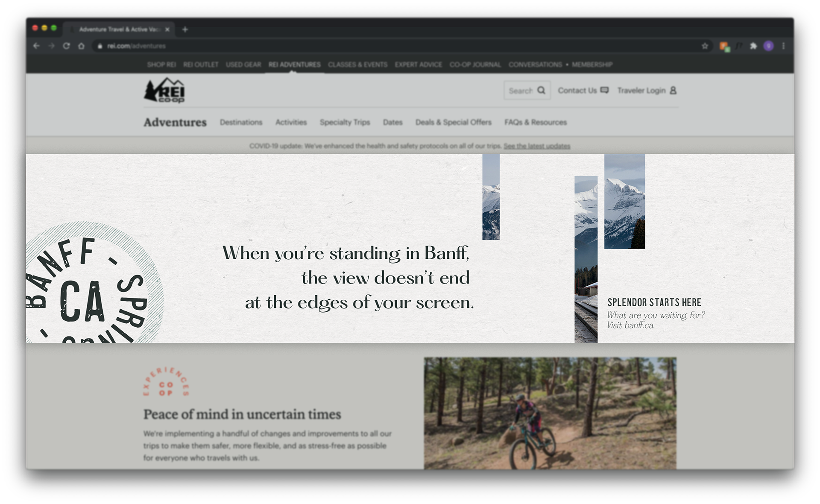
Task: Open the browser home icon
Action: point(81,46)
